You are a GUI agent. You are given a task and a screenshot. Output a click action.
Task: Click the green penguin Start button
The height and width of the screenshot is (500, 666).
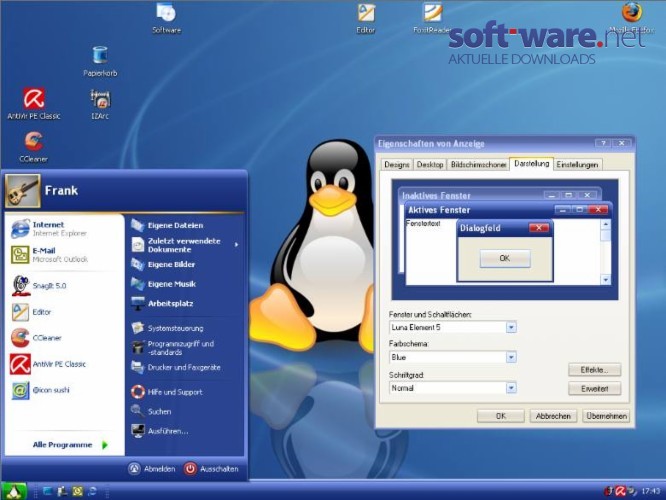(14, 491)
